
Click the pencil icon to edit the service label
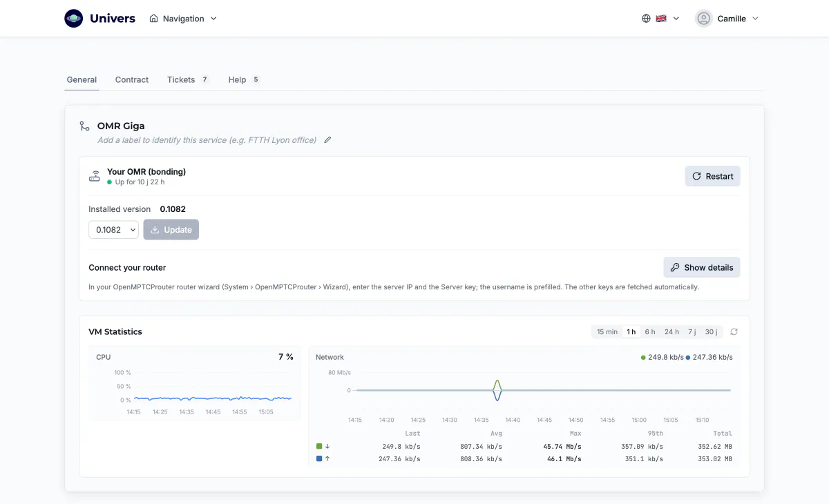pos(327,140)
